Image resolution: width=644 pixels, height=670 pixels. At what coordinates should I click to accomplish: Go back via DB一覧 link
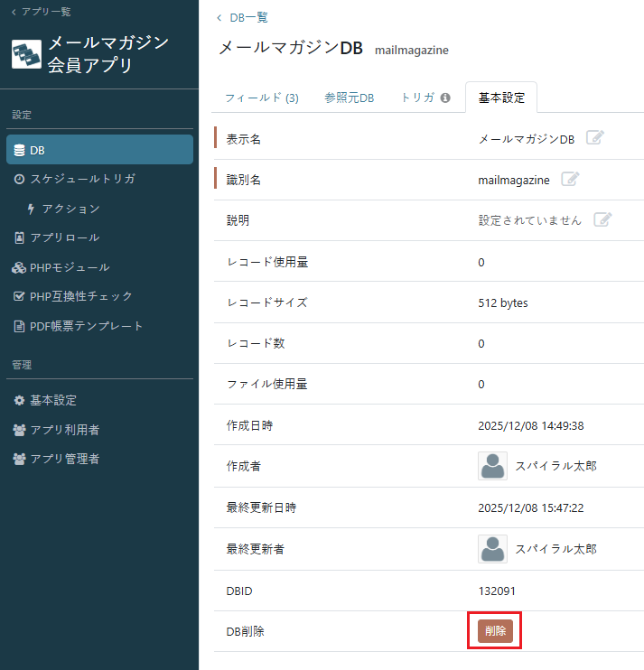[248, 17]
